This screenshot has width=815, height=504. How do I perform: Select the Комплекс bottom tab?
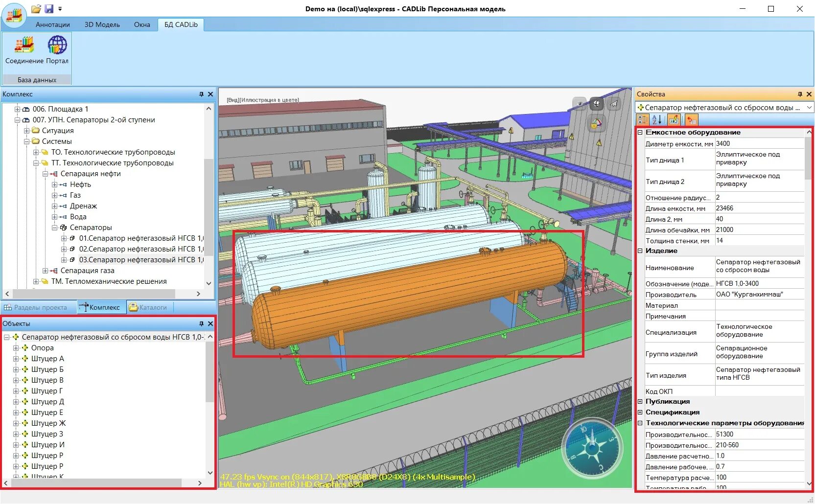click(101, 307)
